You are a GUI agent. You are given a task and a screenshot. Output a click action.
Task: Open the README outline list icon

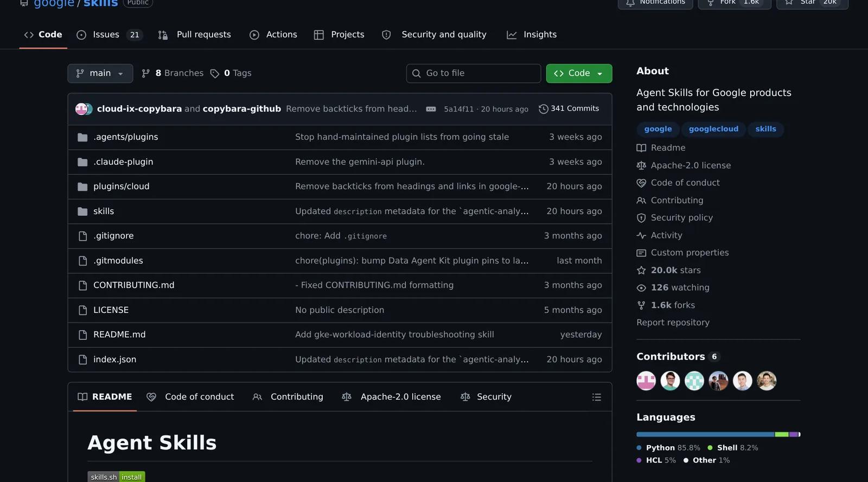point(597,397)
